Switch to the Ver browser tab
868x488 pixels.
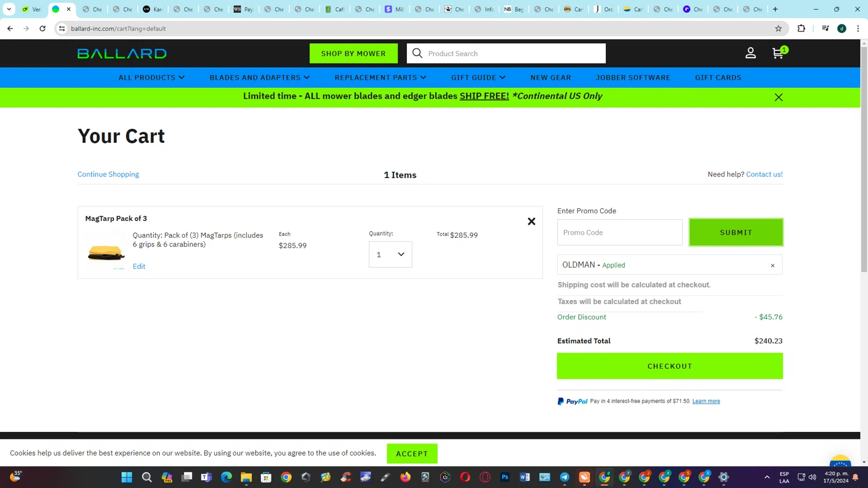[x=32, y=9]
